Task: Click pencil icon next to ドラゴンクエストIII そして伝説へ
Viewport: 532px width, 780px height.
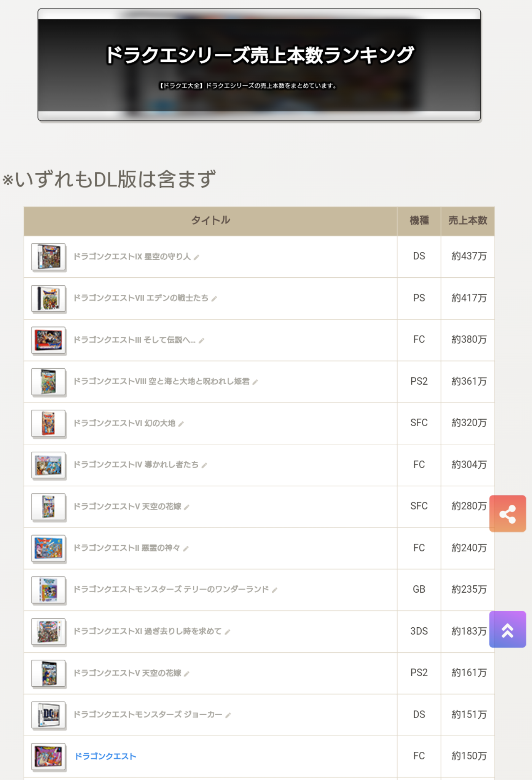Action: [x=202, y=340]
